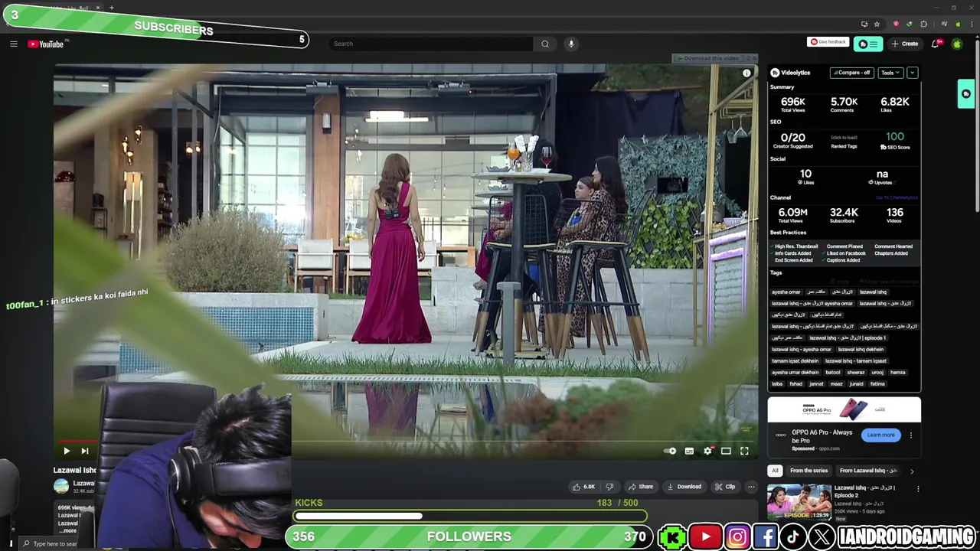Open the Chrome three-dot menu
The width and height of the screenshot is (980, 551).
(x=970, y=24)
